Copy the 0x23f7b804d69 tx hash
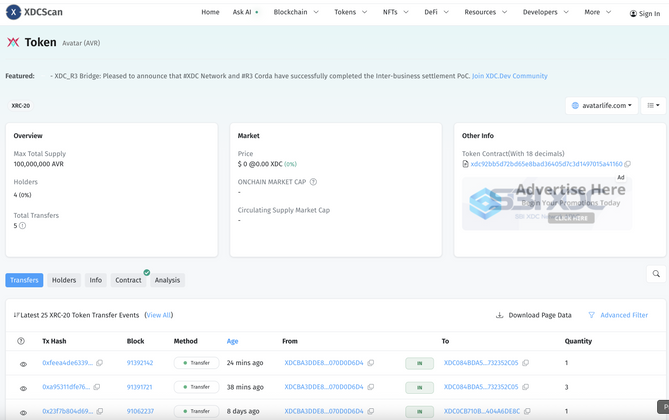The width and height of the screenshot is (669, 420). click(x=100, y=411)
